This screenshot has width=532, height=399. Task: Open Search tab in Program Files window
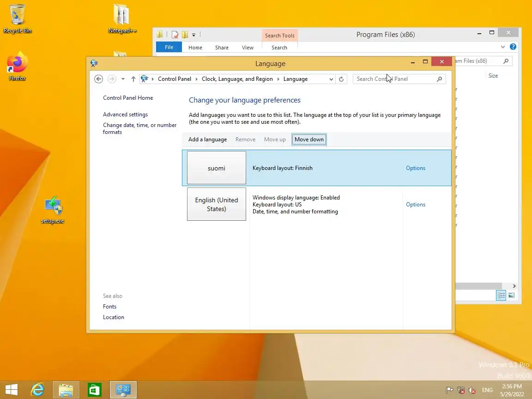tap(279, 48)
